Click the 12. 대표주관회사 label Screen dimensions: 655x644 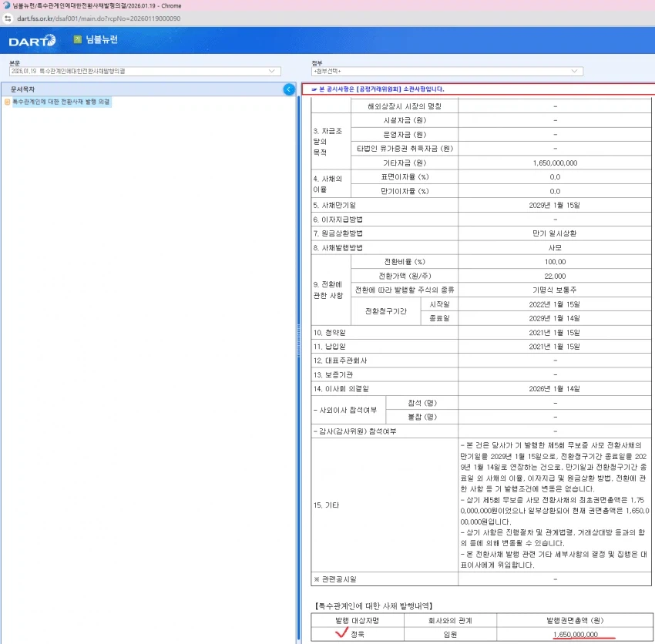(340, 361)
